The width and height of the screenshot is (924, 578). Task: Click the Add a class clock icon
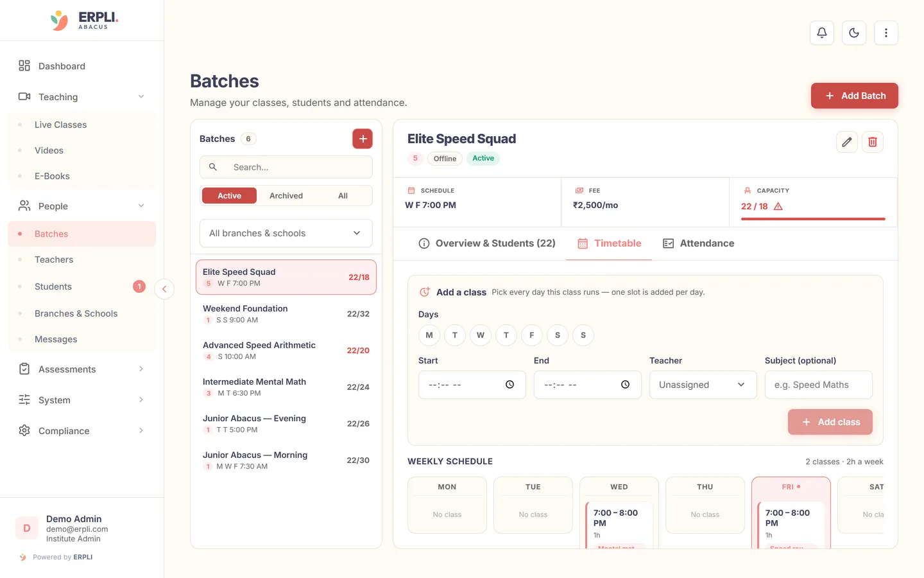[x=425, y=292]
